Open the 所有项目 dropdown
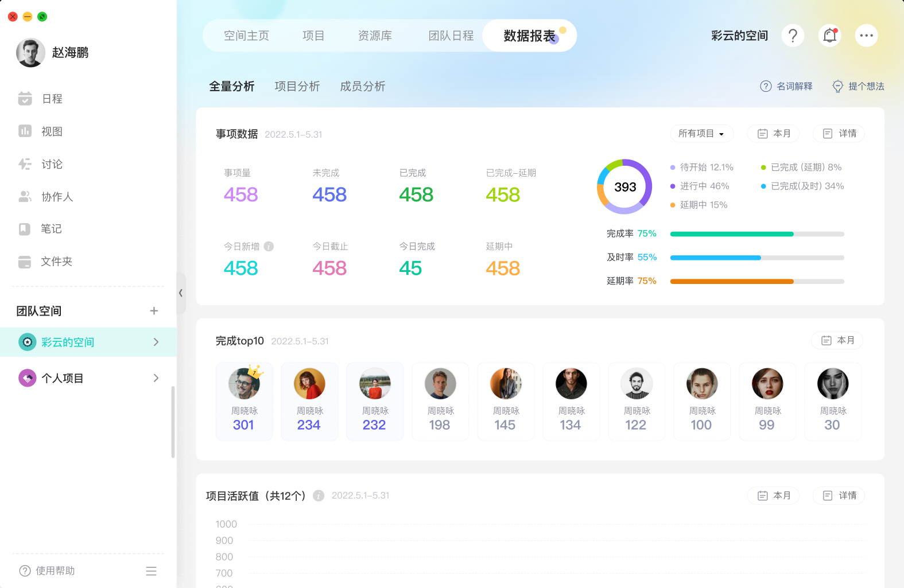 pos(701,134)
